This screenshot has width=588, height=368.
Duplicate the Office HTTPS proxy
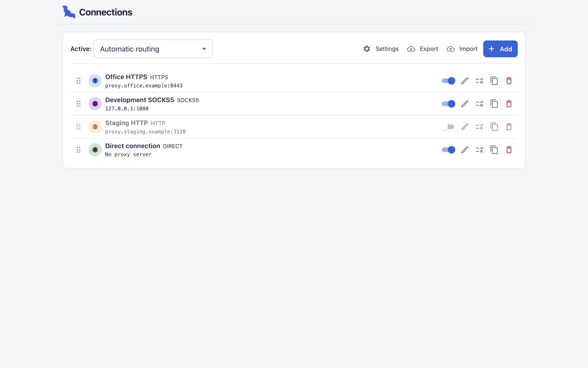(x=494, y=81)
